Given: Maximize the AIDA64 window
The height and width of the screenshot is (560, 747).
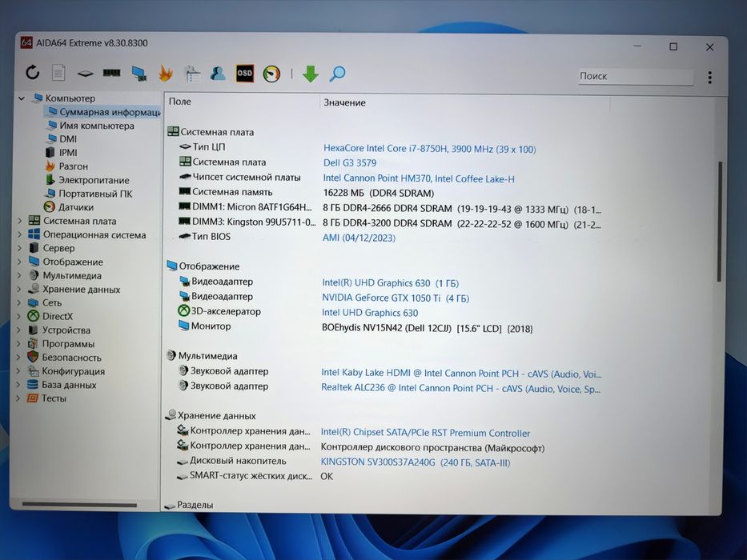Looking at the screenshot, I should tap(673, 46).
